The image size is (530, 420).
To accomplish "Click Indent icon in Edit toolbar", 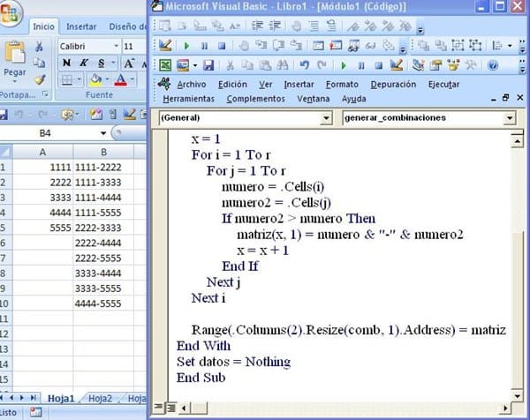I will 258,26.
